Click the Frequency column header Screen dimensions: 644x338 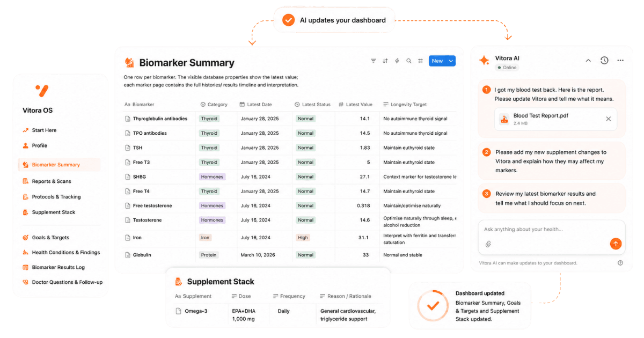[x=289, y=296]
